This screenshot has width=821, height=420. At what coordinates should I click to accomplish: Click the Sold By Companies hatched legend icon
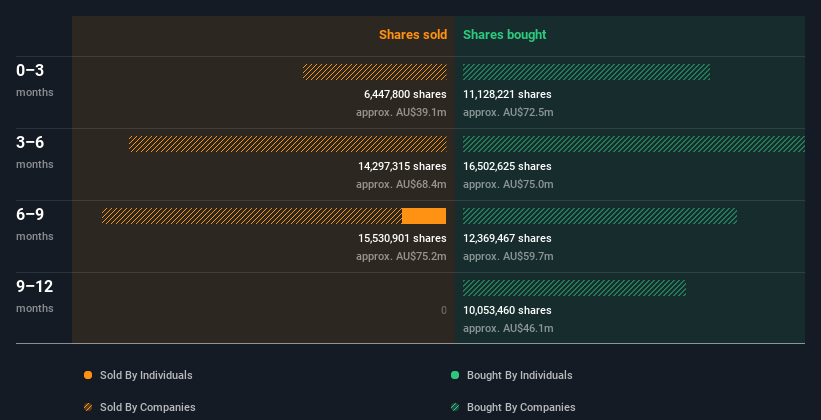click(x=88, y=407)
